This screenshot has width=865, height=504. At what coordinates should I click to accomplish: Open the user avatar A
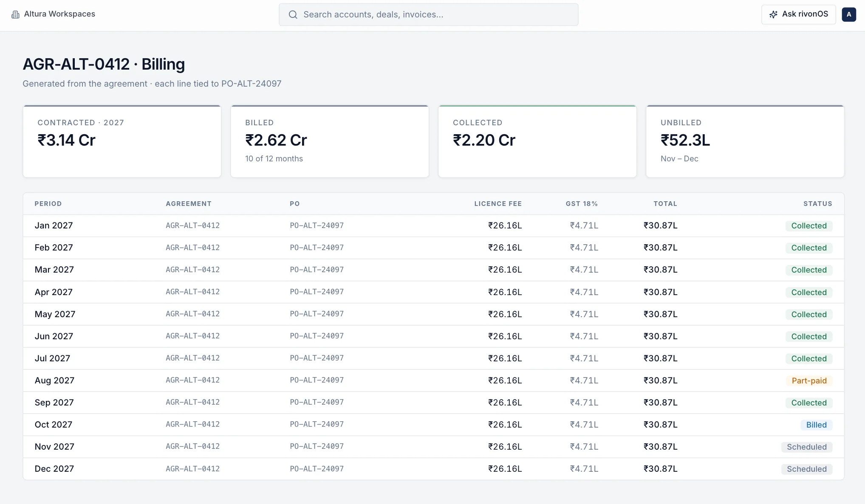click(849, 14)
